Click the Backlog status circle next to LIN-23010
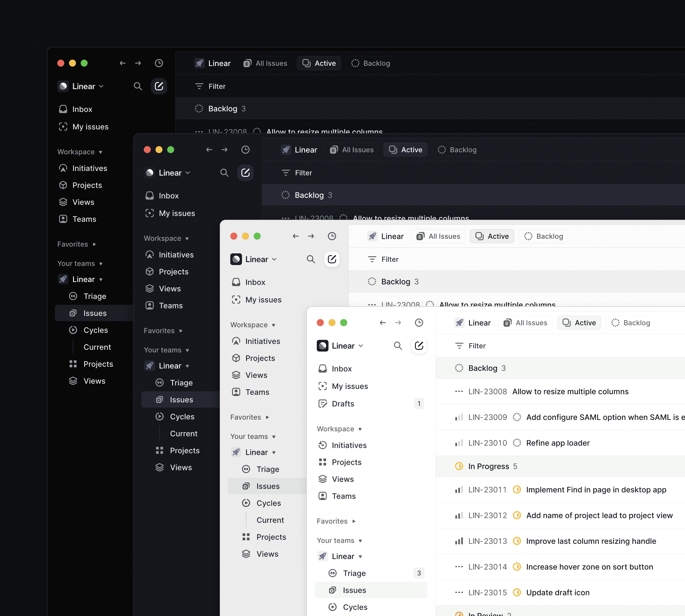The height and width of the screenshot is (616, 685). click(517, 443)
